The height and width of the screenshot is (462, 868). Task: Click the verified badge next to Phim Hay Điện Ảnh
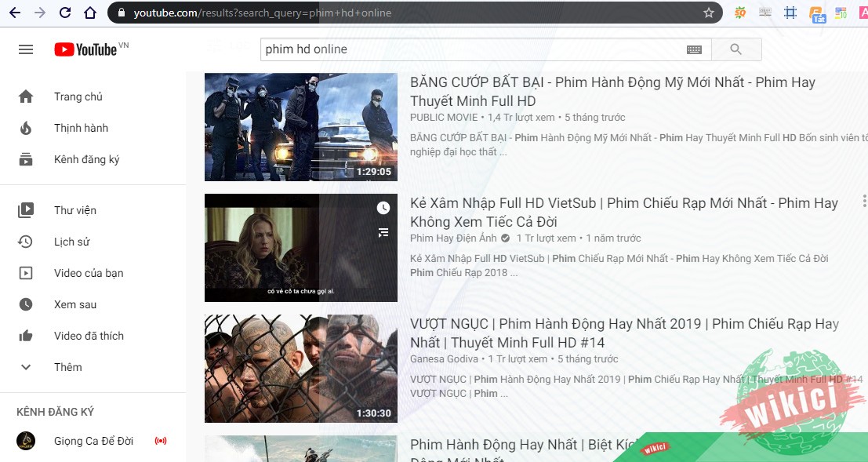506,238
